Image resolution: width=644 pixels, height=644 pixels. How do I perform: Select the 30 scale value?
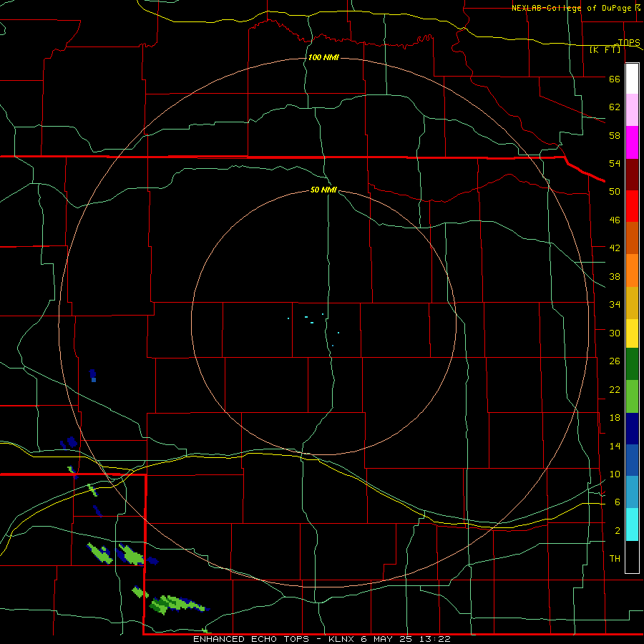point(615,333)
